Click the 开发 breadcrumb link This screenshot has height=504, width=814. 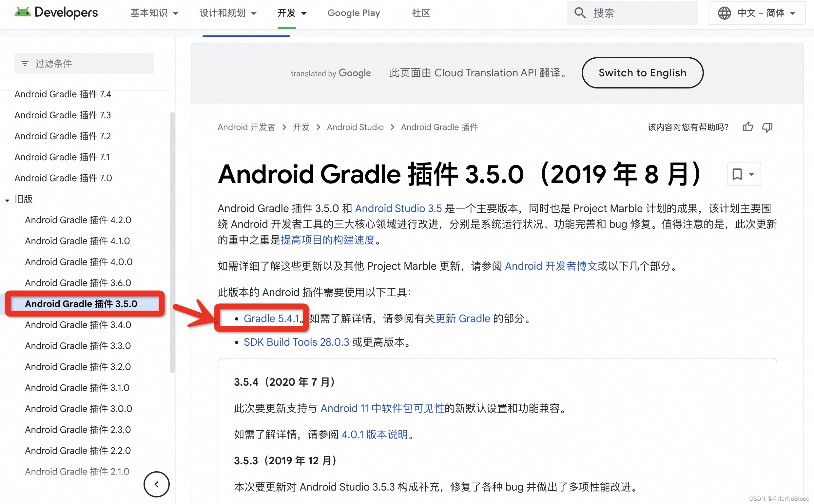click(301, 127)
